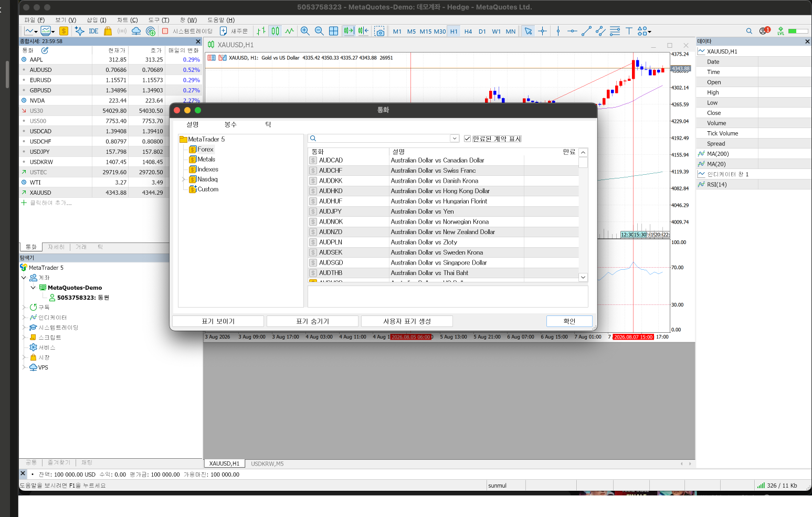Click 클릭하여 추가 to add a symbol
812x517 pixels.
[50, 203]
